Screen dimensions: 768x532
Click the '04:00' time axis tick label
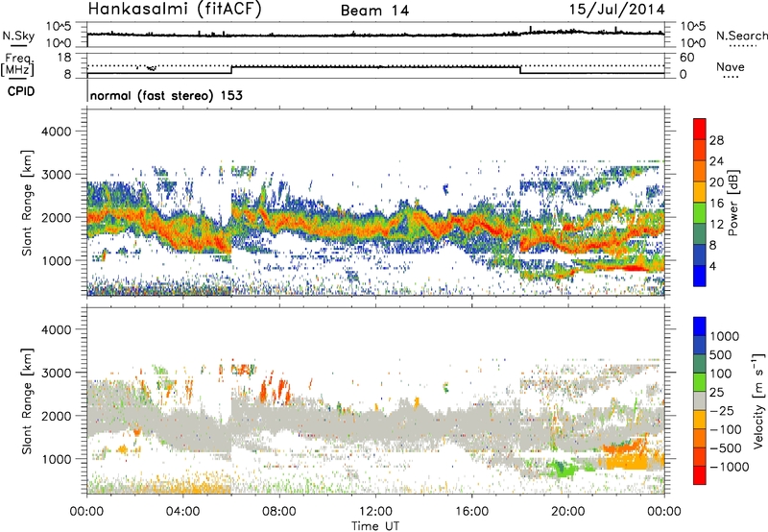182,512
